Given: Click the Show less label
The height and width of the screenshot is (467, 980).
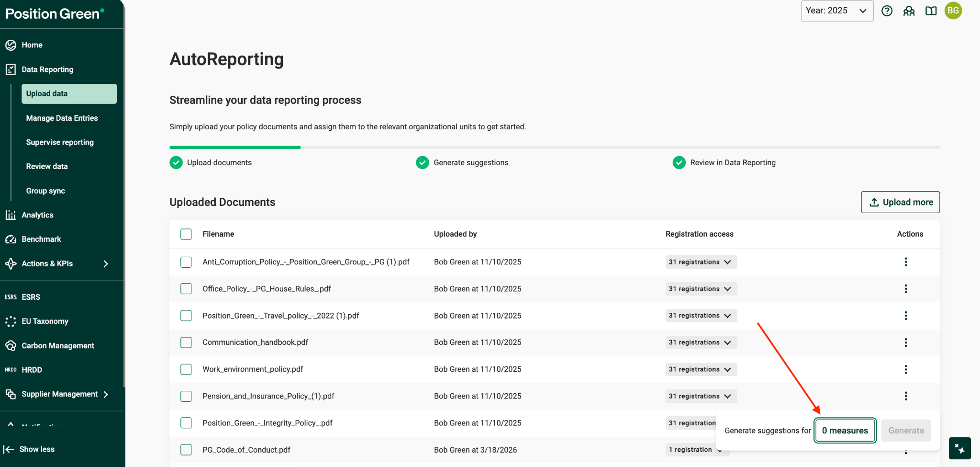Looking at the screenshot, I should (x=37, y=449).
